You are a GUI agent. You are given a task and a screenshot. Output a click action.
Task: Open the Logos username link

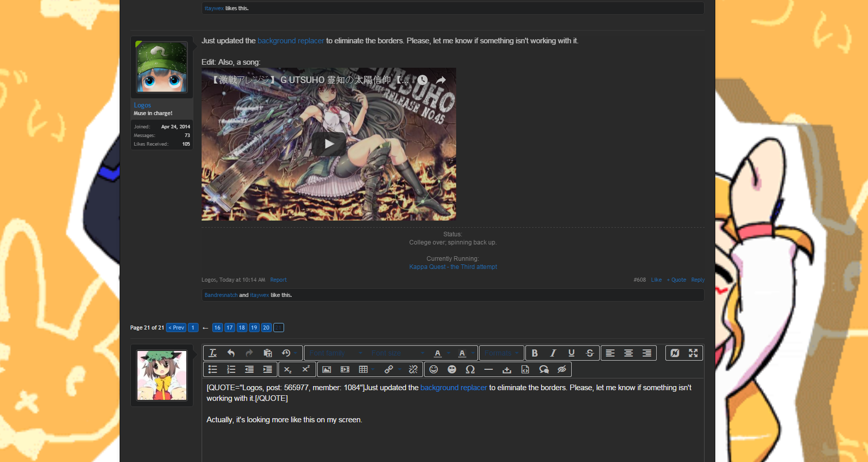tap(143, 105)
